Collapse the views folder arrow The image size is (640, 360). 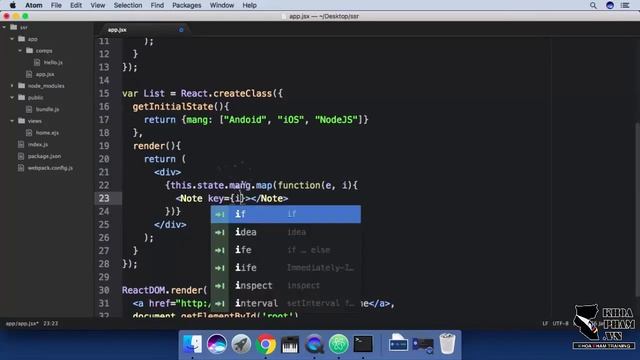click(x=12, y=121)
